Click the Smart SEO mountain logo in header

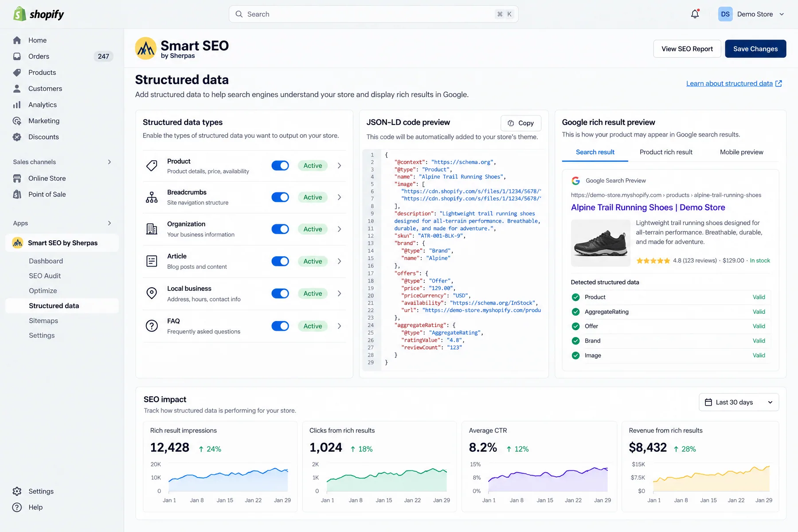point(145,48)
